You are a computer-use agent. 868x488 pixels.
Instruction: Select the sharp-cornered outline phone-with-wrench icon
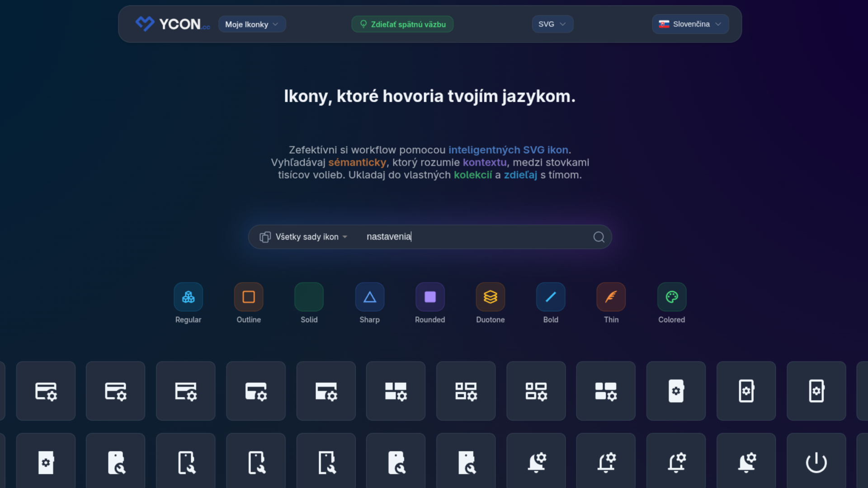[x=326, y=462]
